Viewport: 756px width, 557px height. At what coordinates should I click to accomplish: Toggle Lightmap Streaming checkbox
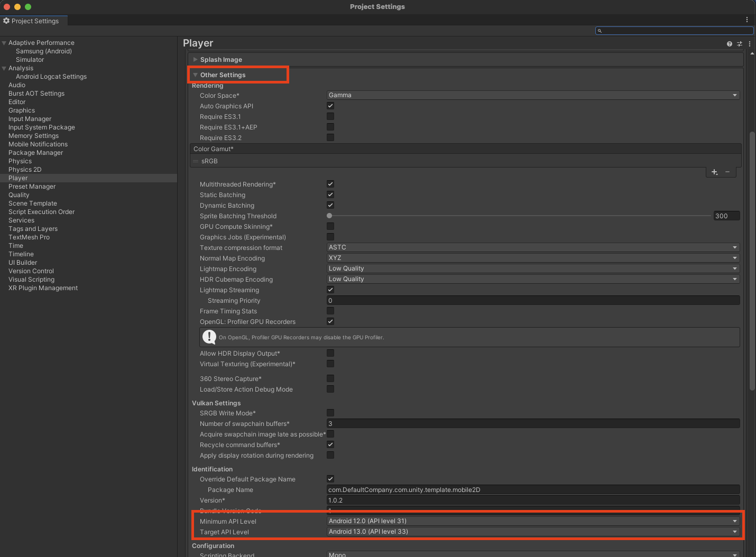330,290
